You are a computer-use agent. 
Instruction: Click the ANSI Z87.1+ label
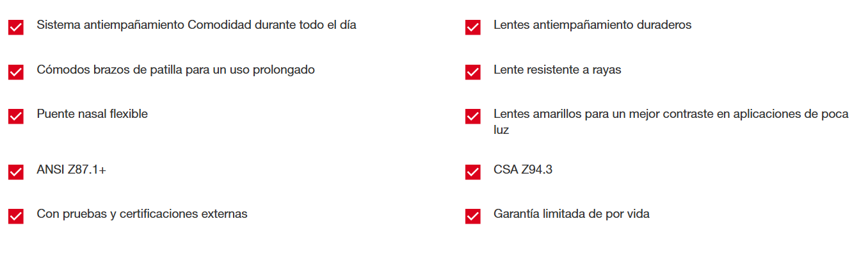tap(71, 170)
